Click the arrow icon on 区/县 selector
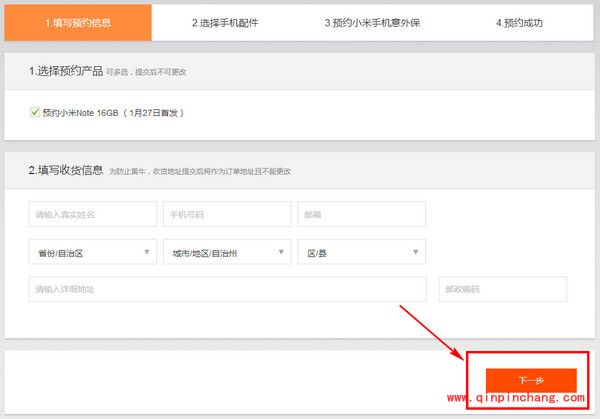This screenshot has height=419, width=600. [x=417, y=253]
